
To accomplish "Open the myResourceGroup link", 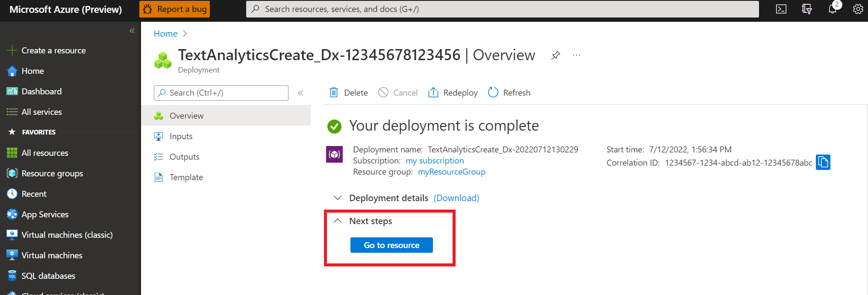I will point(451,172).
